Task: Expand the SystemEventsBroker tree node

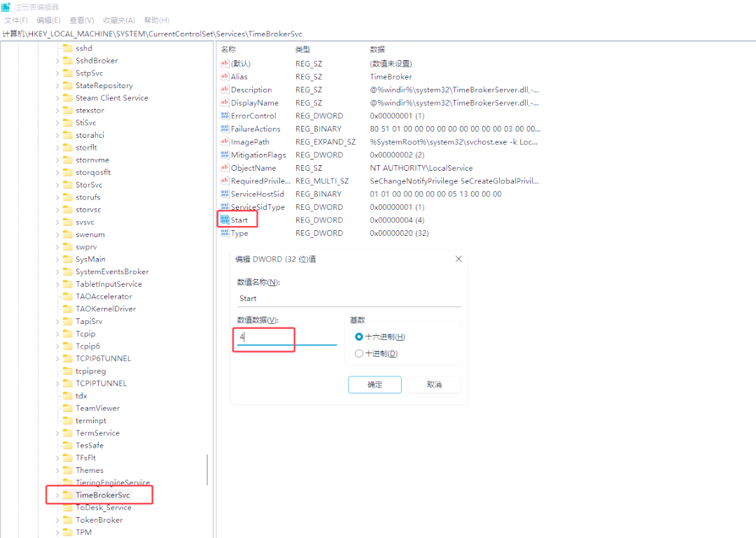Action: pyautogui.click(x=57, y=271)
